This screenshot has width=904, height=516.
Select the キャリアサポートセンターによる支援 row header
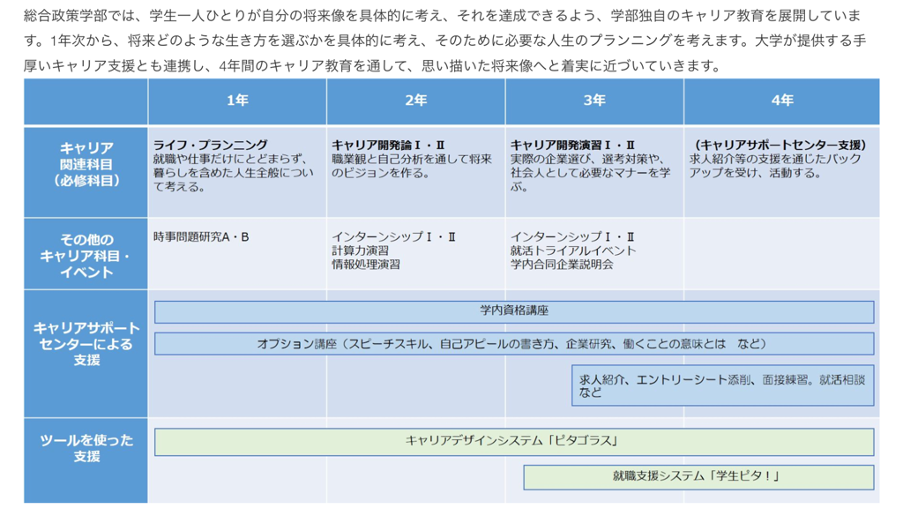coord(86,343)
